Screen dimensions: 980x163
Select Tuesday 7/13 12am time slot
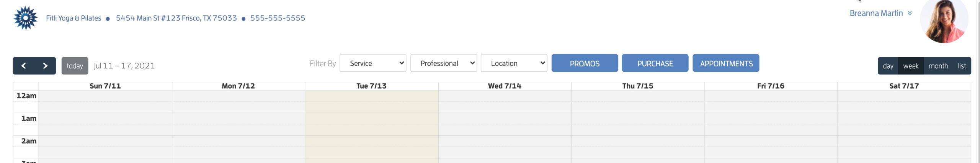[x=371, y=96]
